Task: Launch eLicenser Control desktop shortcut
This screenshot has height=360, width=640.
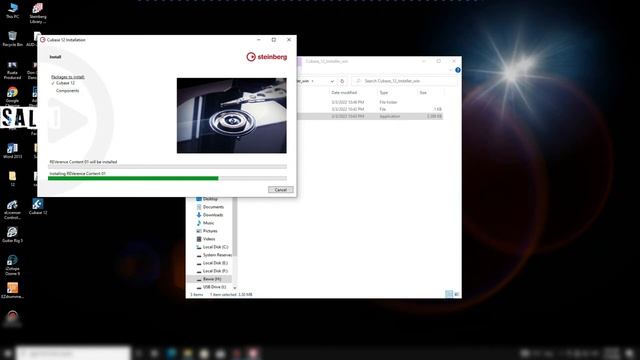Action: [x=12, y=209]
